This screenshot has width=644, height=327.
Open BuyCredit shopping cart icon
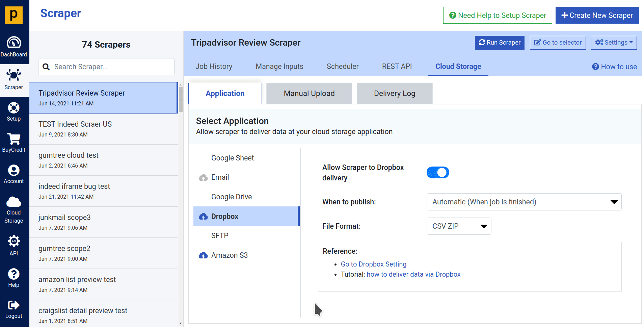click(x=14, y=139)
